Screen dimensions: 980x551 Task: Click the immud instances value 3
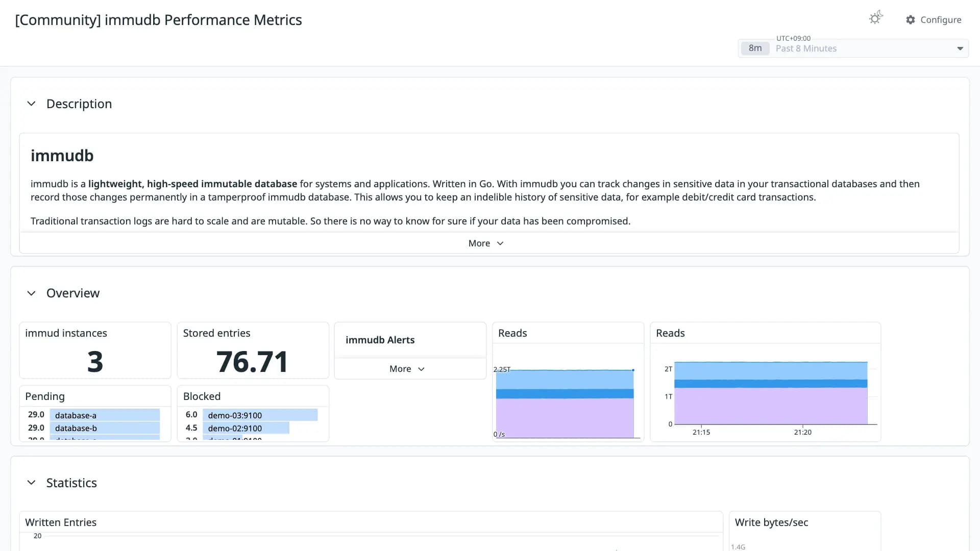click(x=95, y=362)
